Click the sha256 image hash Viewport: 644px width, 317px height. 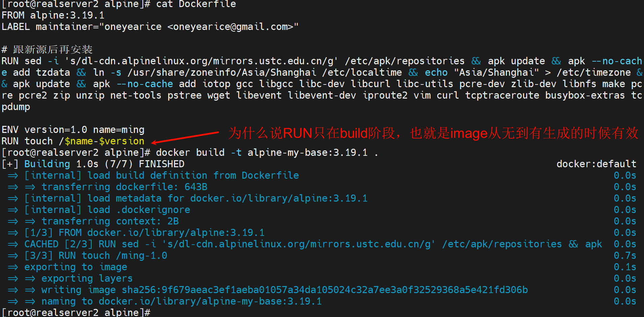[x=325, y=290]
